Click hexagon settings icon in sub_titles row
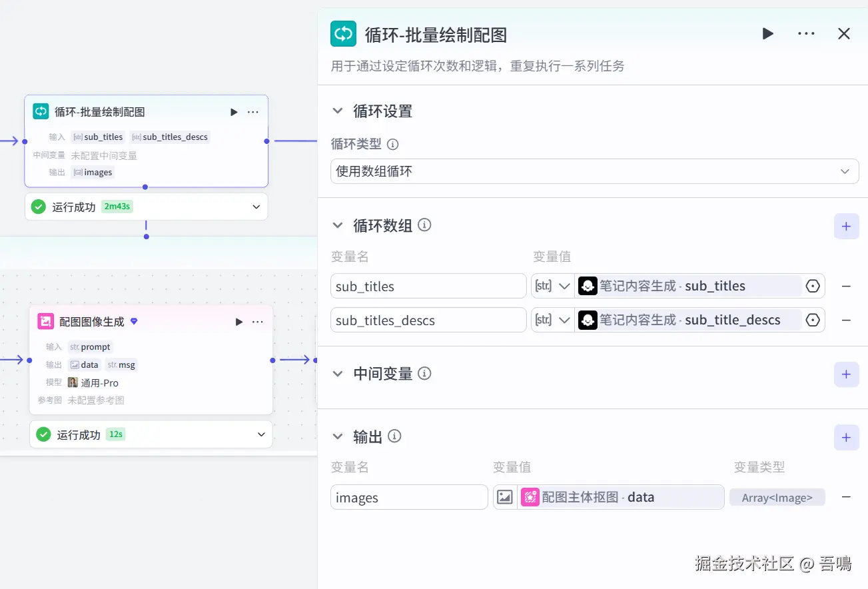The image size is (868, 589). point(813,286)
